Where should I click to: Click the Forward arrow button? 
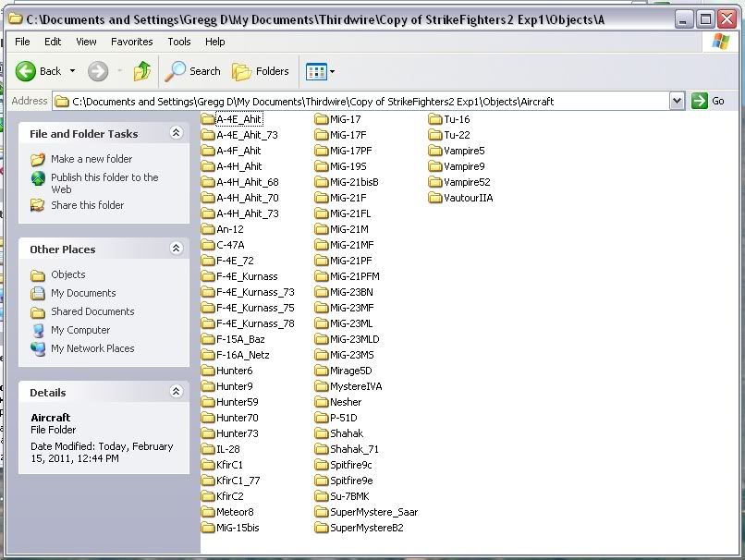[x=98, y=71]
